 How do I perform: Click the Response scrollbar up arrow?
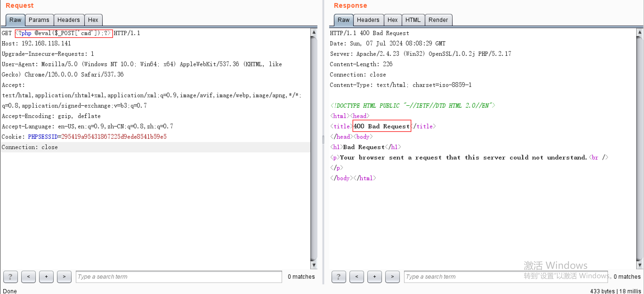click(640, 32)
